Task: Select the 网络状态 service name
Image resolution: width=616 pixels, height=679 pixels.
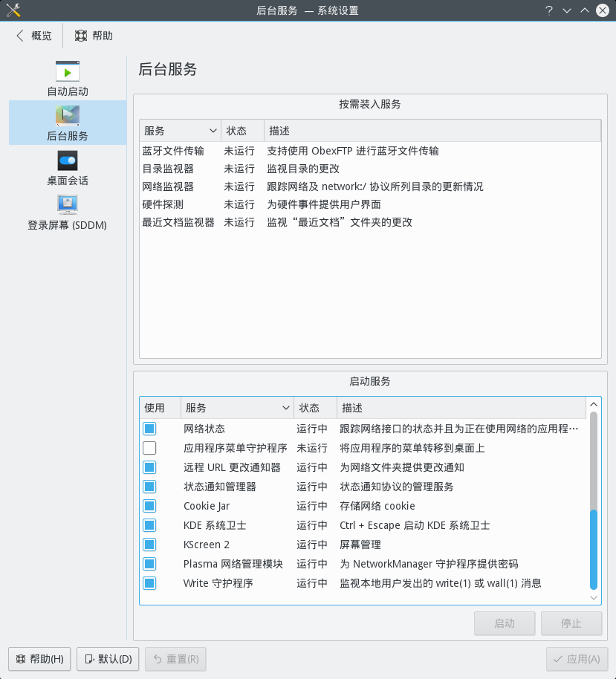Action: click(204, 429)
